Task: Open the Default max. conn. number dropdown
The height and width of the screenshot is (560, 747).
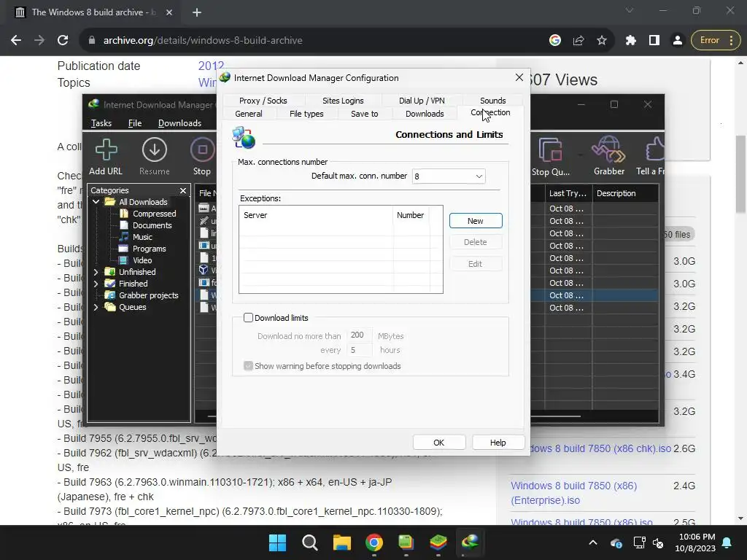Action: pos(449,176)
